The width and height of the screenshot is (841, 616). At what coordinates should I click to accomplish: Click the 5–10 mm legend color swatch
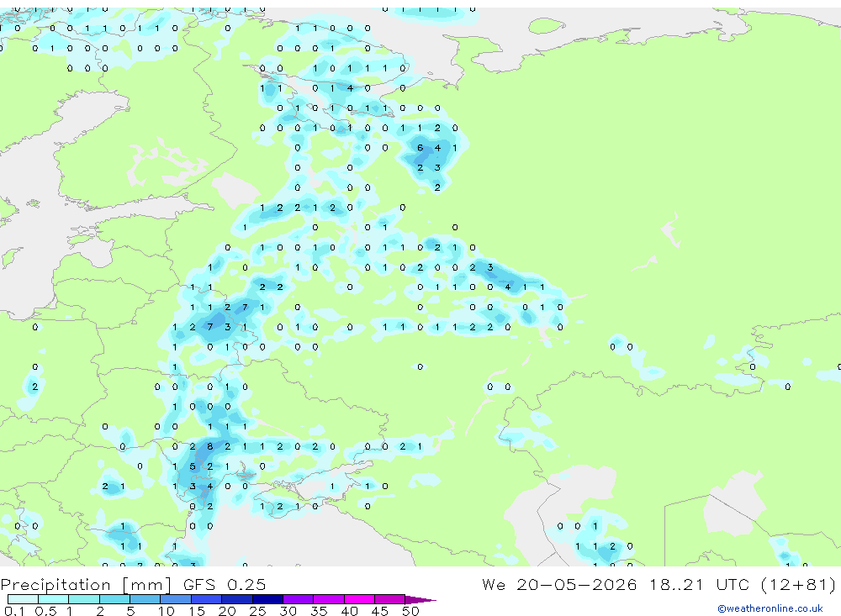[x=145, y=599]
